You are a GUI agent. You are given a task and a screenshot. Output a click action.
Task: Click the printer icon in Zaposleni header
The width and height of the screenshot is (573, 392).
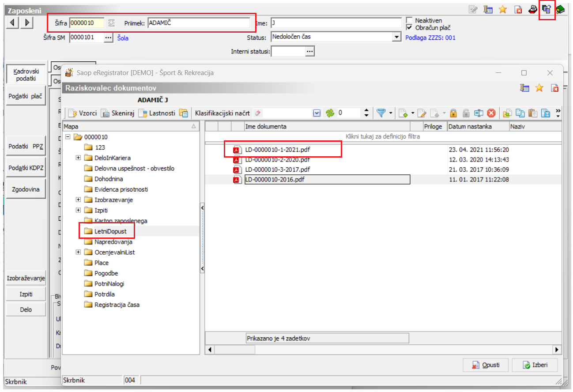(533, 9)
